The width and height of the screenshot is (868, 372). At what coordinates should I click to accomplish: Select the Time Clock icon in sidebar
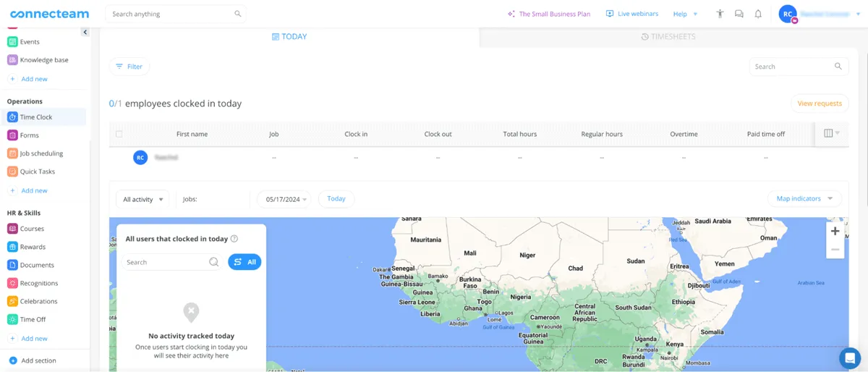[x=12, y=117]
